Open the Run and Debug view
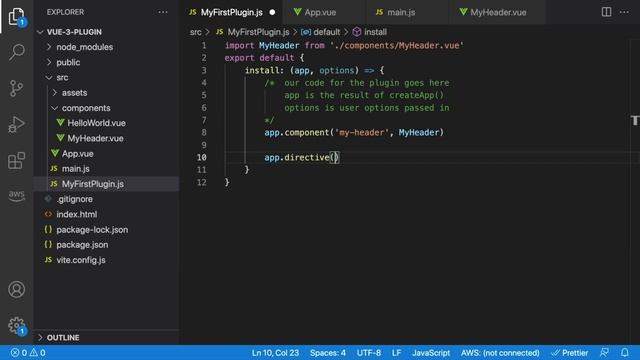 (x=16, y=124)
